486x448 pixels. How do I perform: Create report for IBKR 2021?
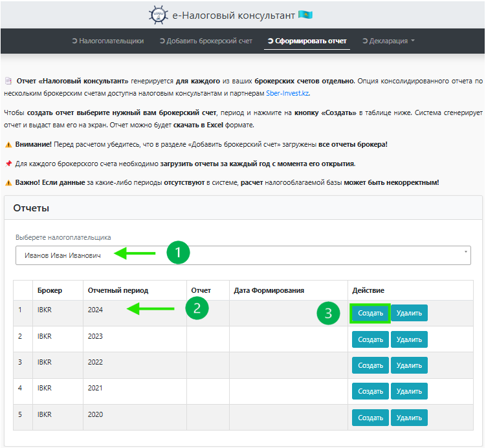[x=370, y=391]
